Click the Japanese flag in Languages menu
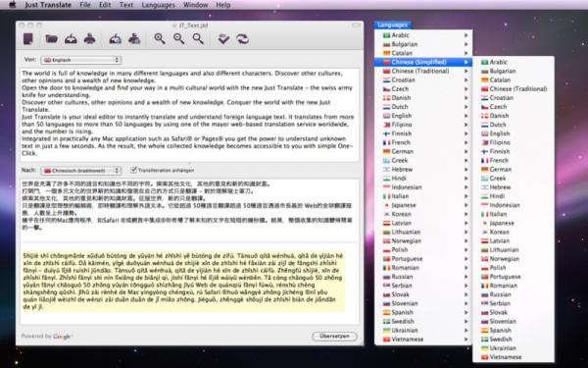588x368 pixels. pyautogui.click(x=386, y=205)
